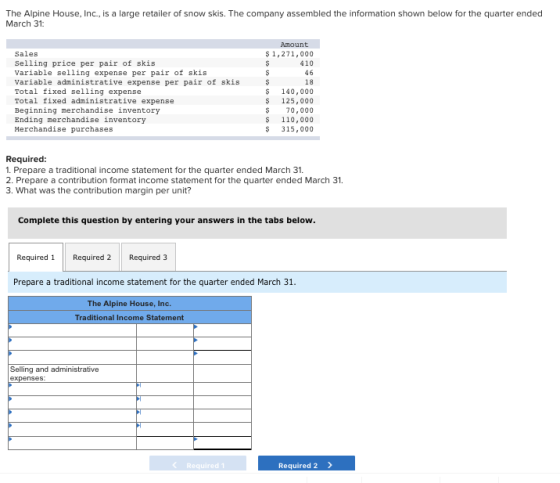Click third row rightmost amount cell
Image resolution: width=560 pixels, height=483 pixels.
coord(222,357)
